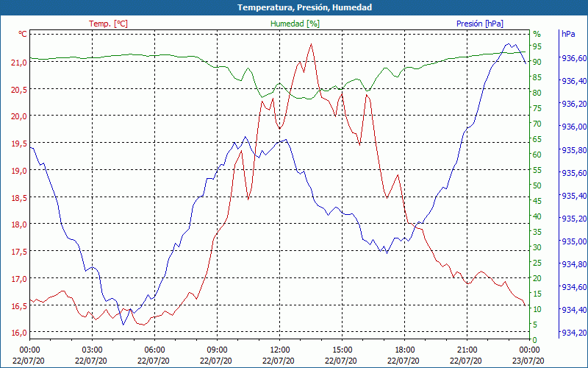Click temperature axis value "16,0"
Screen dimensions: 588x368
19,333
